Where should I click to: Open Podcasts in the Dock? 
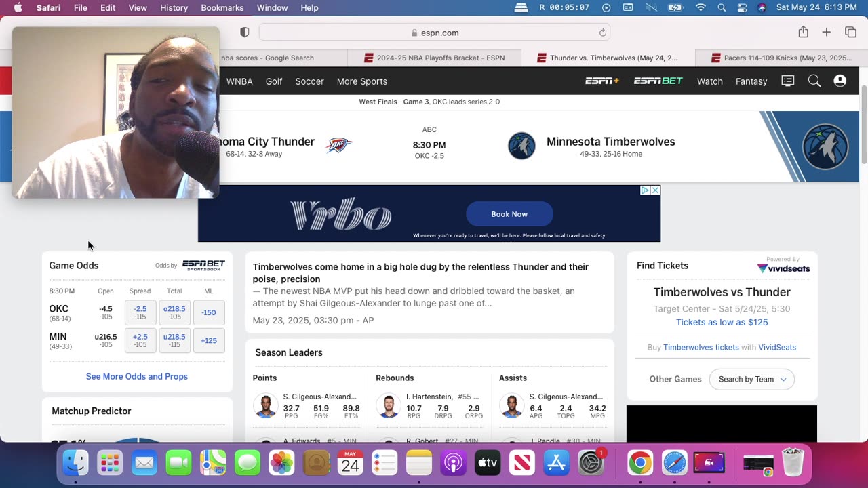tap(453, 464)
